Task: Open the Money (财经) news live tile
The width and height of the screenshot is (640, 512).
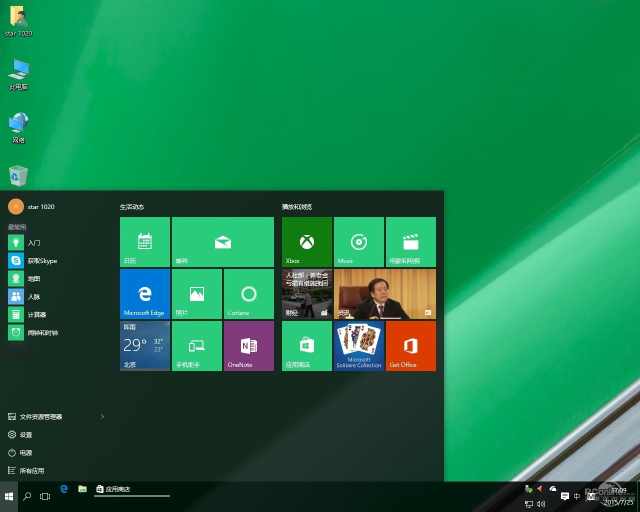Action: coord(307,294)
